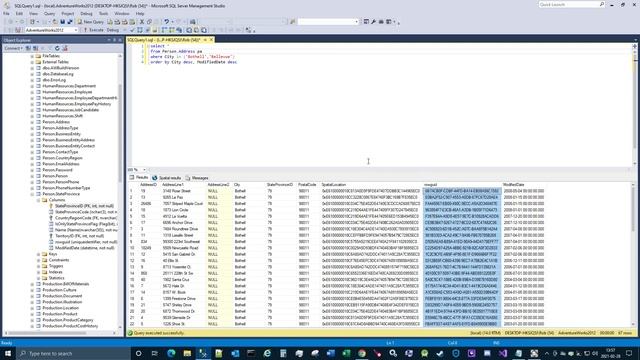Click the Cut scissors icon
The height and width of the screenshot is (360, 640).
(x=142, y=22)
